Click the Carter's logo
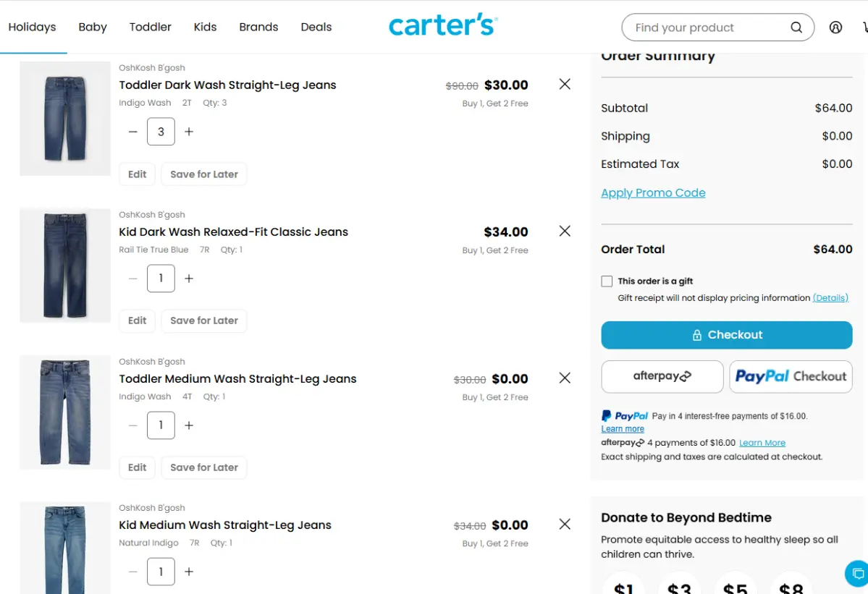 point(442,25)
